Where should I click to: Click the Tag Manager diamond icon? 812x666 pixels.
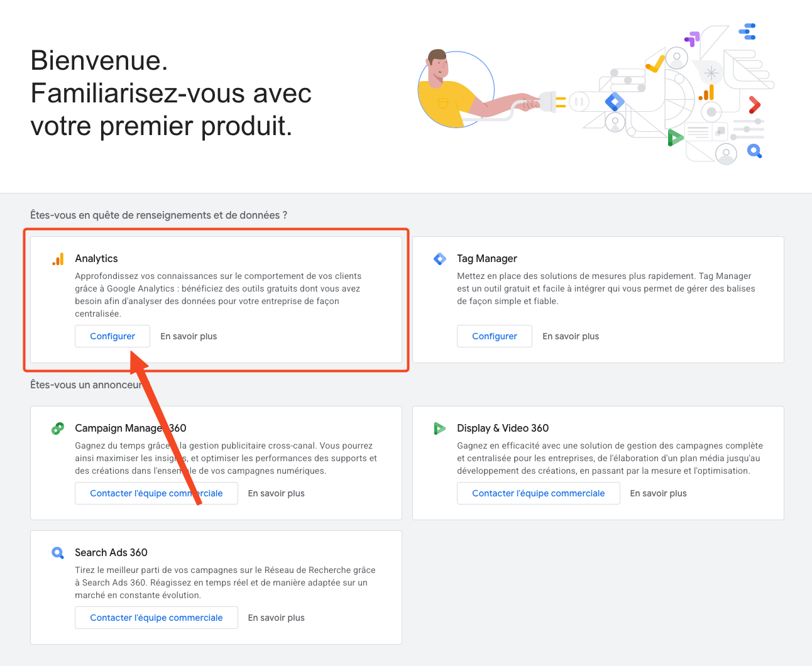tap(440, 259)
